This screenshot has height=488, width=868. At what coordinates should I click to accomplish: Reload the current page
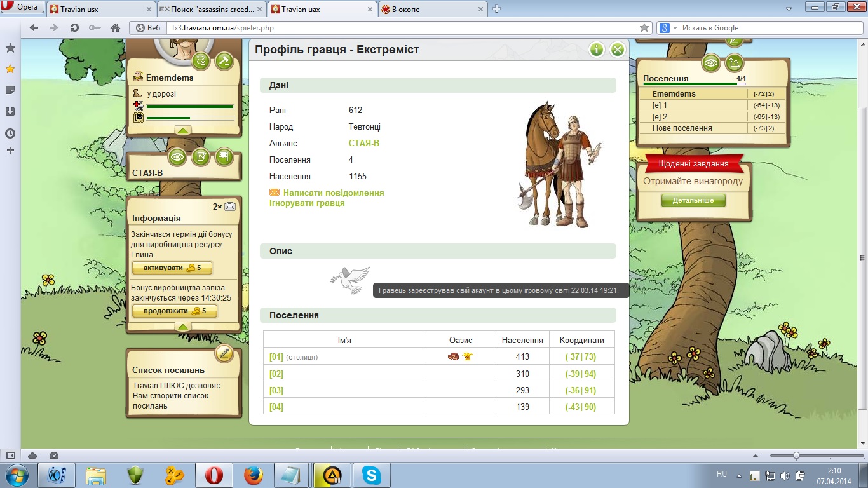click(74, 28)
